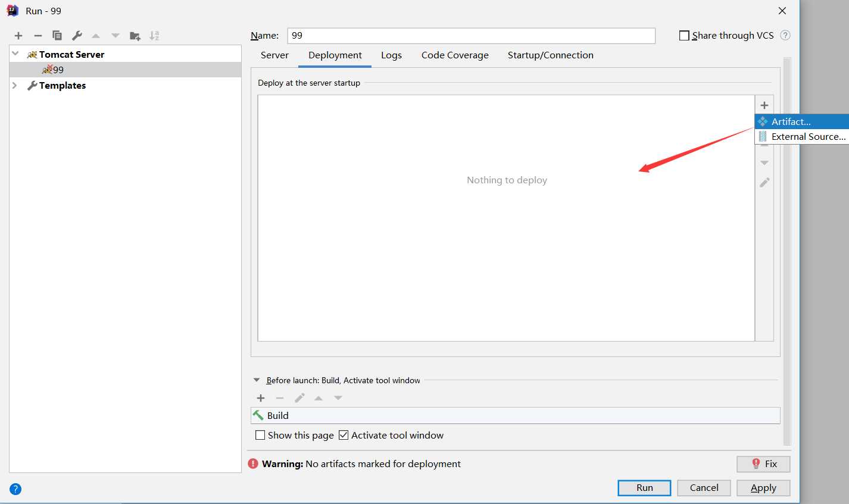The height and width of the screenshot is (504, 849).
Task: Remove the before launch task
Action: pyautogui.click(x=280, y=398)
